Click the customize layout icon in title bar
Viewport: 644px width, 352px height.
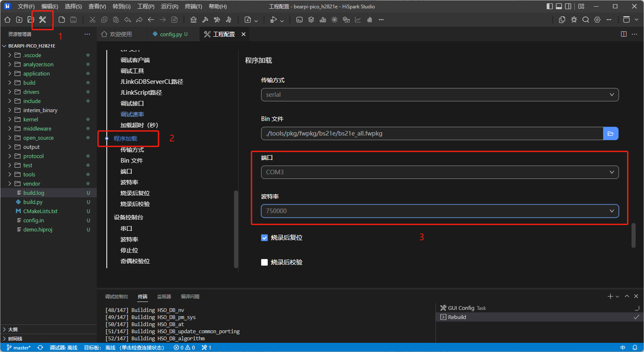(581, 6)
